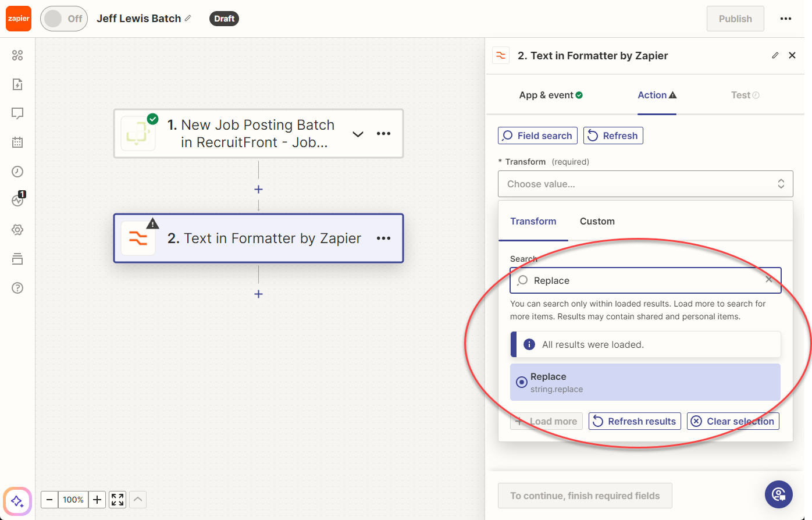Open the top-right more options menu
The image size is (812, 520).
click(x=786, y=19)
